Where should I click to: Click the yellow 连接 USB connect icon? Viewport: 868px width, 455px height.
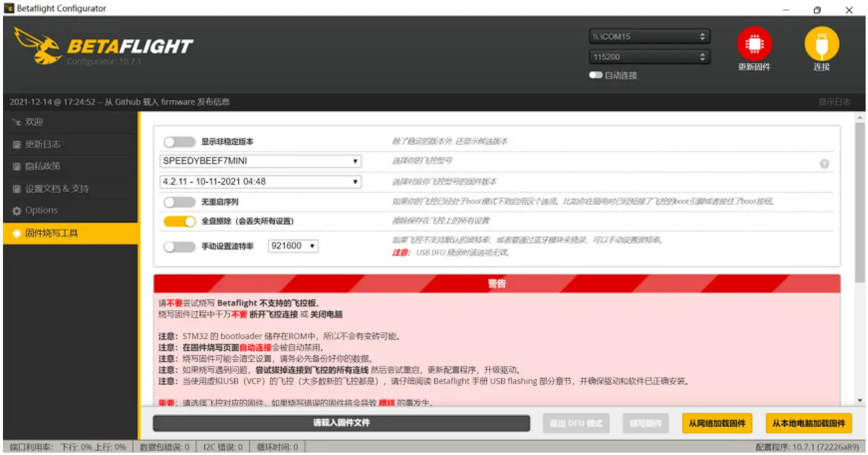(x=821, y=44)
